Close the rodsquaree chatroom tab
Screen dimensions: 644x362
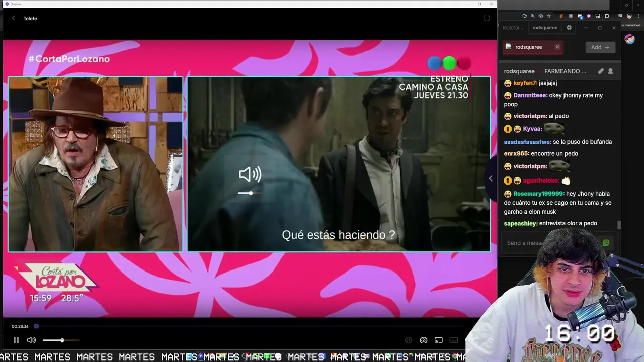pos(557,47)
